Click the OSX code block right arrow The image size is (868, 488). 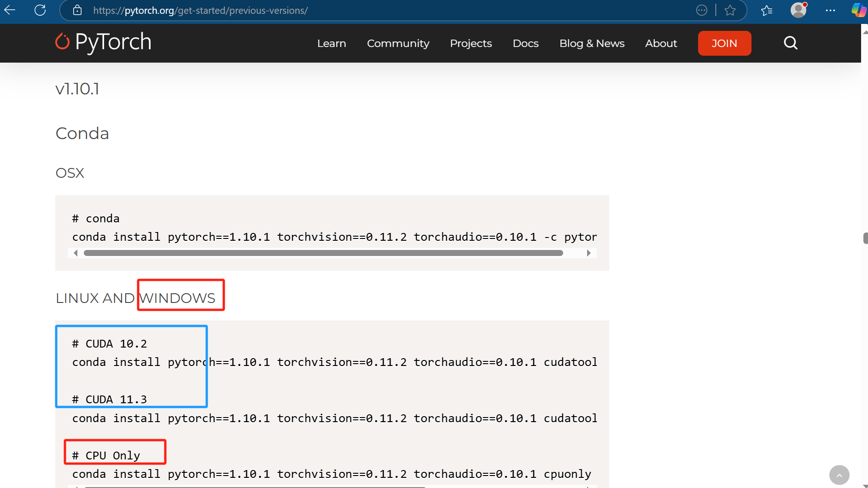[x=588, y=253]
